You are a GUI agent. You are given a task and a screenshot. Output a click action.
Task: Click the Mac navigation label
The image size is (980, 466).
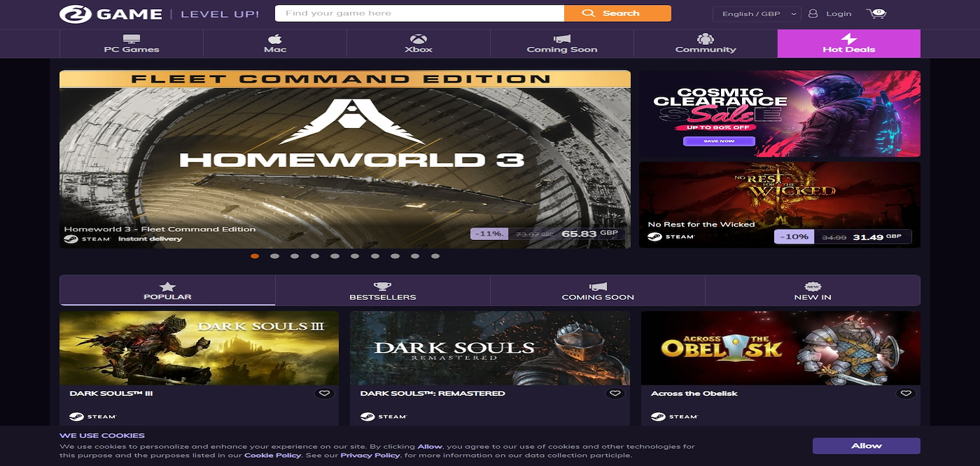(x=275, y=50)
